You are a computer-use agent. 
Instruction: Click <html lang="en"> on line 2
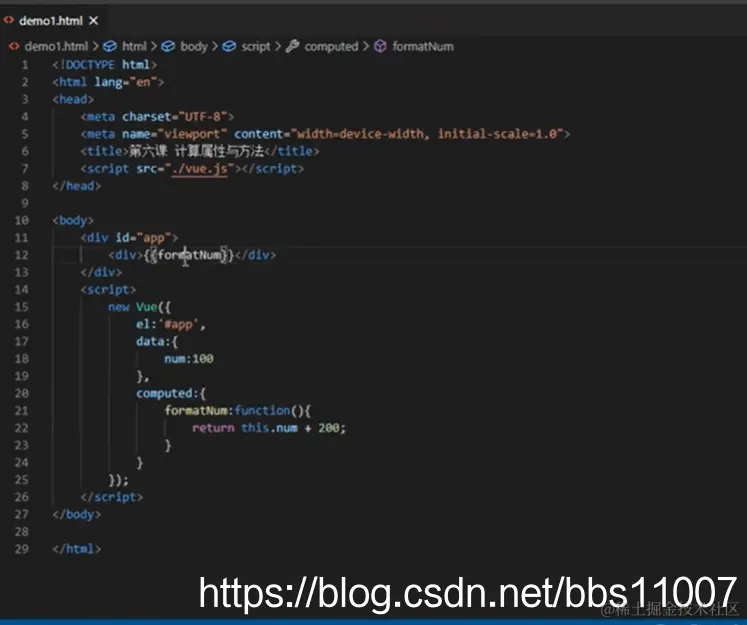108,82
